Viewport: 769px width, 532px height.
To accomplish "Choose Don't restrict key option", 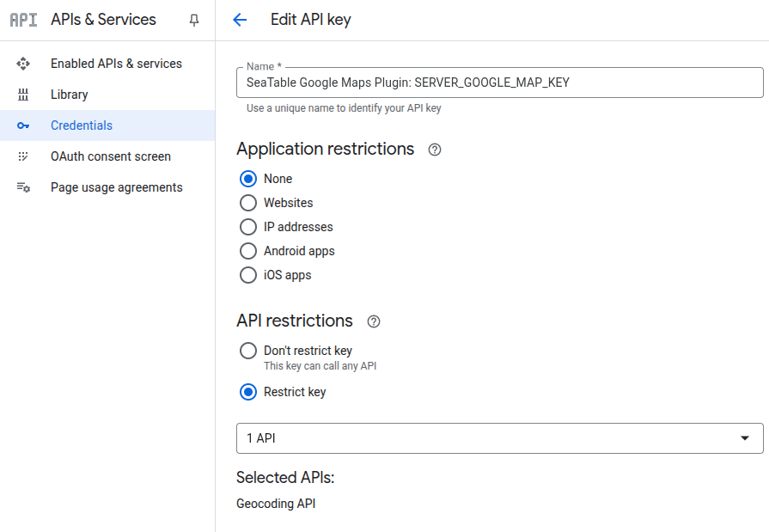I will [248, 351].
